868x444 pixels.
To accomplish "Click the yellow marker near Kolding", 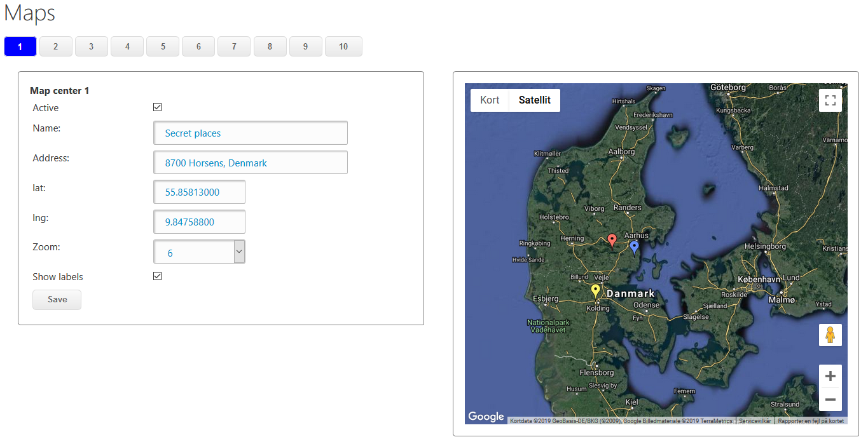I will tap(595, 290).
